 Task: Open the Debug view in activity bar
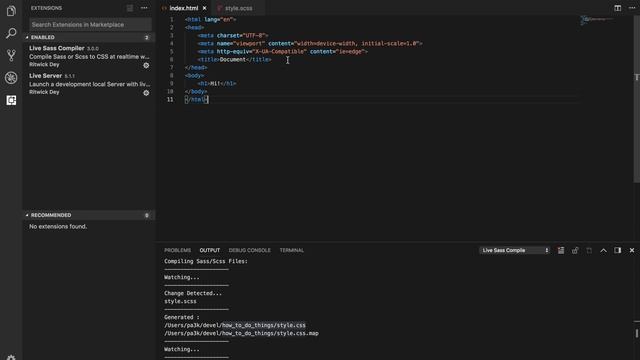[11, 78]
